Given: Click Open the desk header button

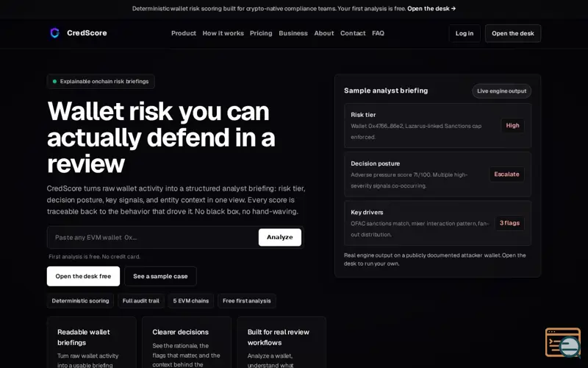Looking at the screenshot, I should [x=512, y=33].
